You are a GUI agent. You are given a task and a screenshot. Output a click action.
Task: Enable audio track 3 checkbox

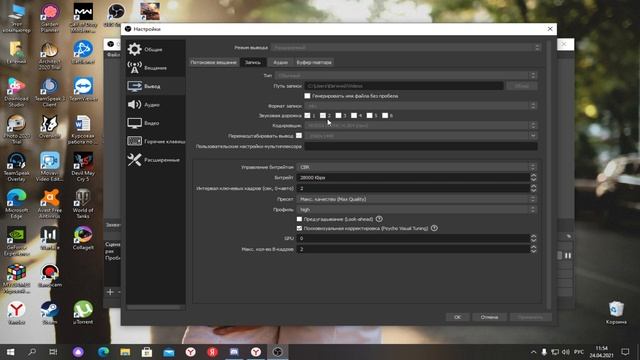(338, 116)
